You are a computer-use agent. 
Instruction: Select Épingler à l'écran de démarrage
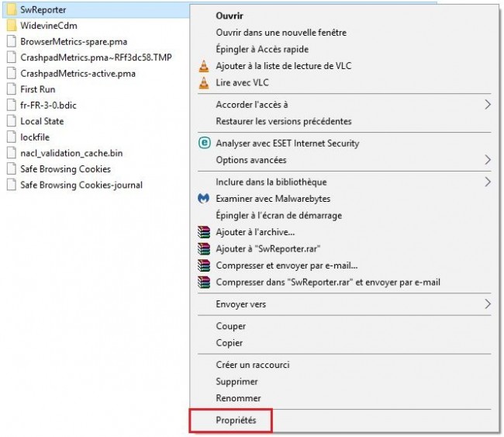point(279,215)
